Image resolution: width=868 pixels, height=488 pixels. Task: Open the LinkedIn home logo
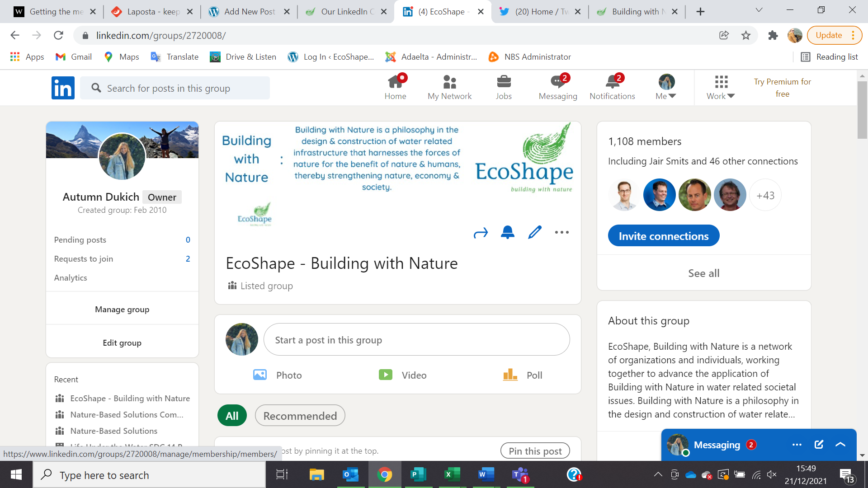(x=63, y=88)
